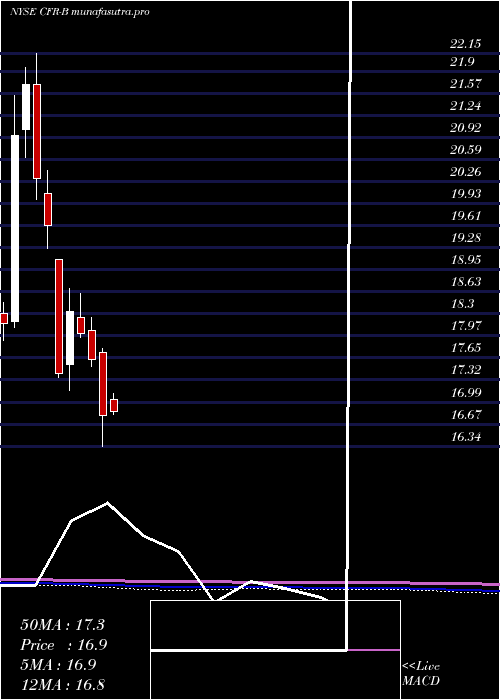The width and height of the screenshot is (500, 700).
Task: Click the 17.32 price level label
Action: click(x=466, y=370)
